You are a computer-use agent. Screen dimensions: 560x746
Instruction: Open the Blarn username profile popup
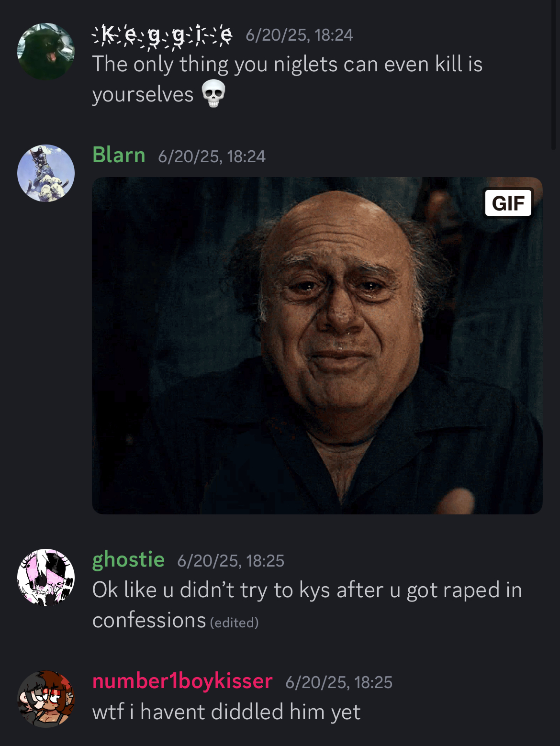pyautogui.click(x=119, y=155)
